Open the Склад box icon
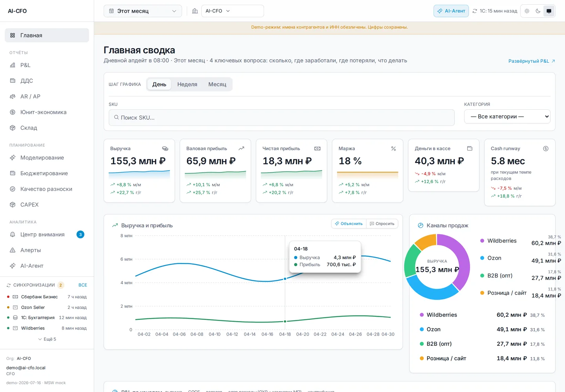 13,128
